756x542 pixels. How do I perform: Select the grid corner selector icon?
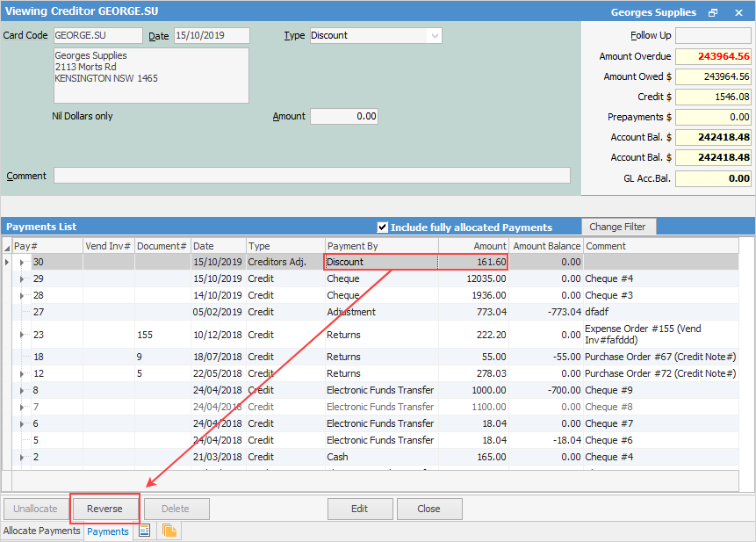pyautogui.click(x=7, y=247)
